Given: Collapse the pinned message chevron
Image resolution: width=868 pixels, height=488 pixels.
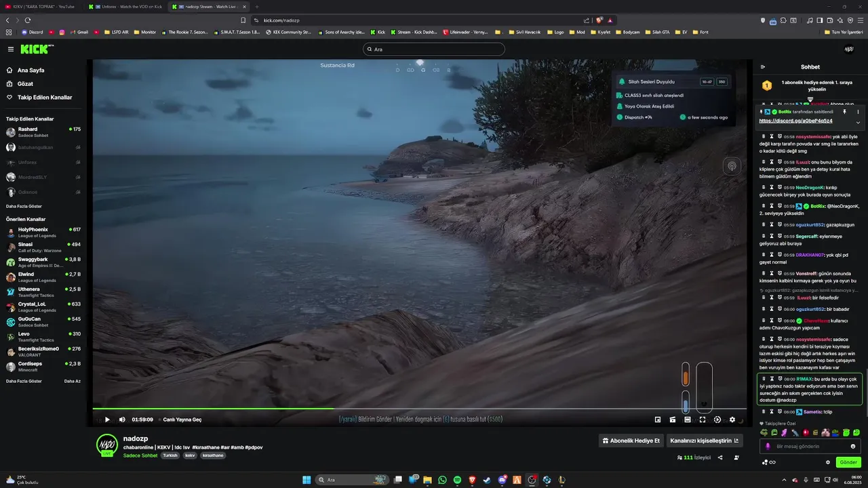Looking at the screenshot, I should click(x=858, y=123).
